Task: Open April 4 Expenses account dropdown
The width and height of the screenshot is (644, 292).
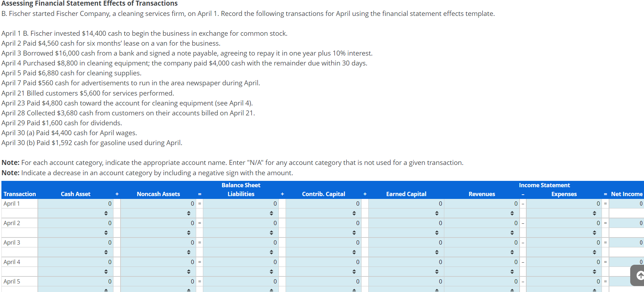Action: (564, 271)
